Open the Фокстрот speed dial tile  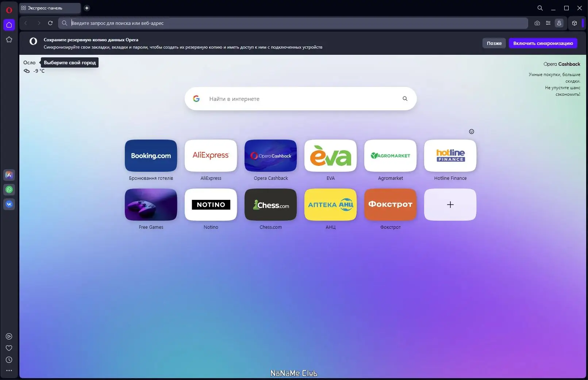click(x=391, y=205)
